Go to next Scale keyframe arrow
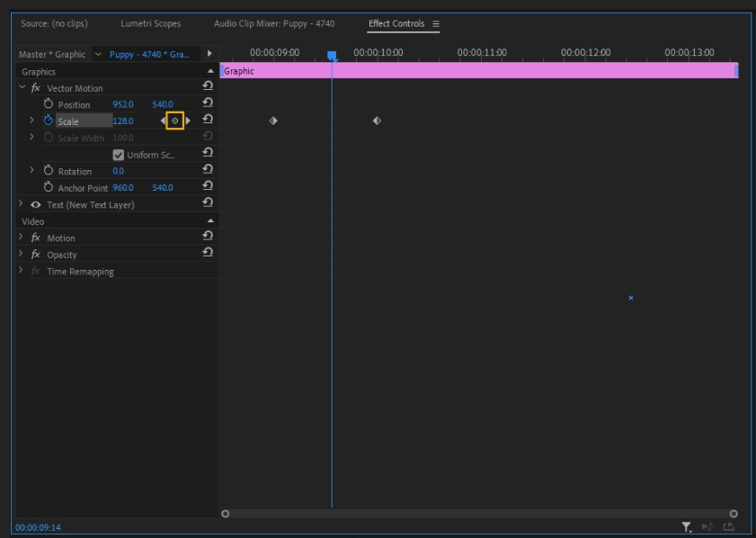The width and height of the screenshot is (756, 538). [188, 121]
